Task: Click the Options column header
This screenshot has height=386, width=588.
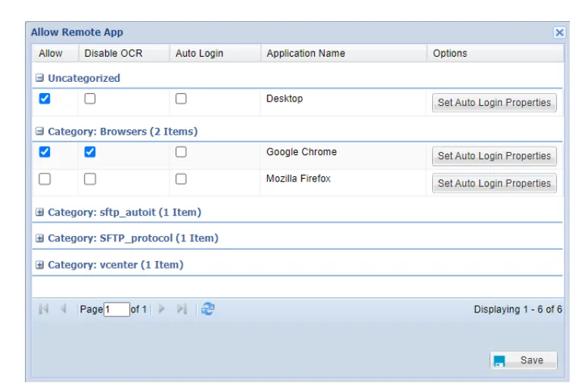Action: (496, 53)
